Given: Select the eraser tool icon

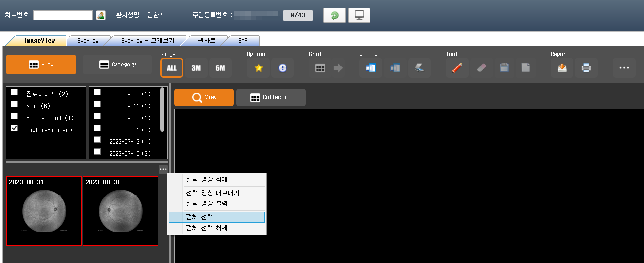Looking at the screenshot, I should (x=481, y=68).
